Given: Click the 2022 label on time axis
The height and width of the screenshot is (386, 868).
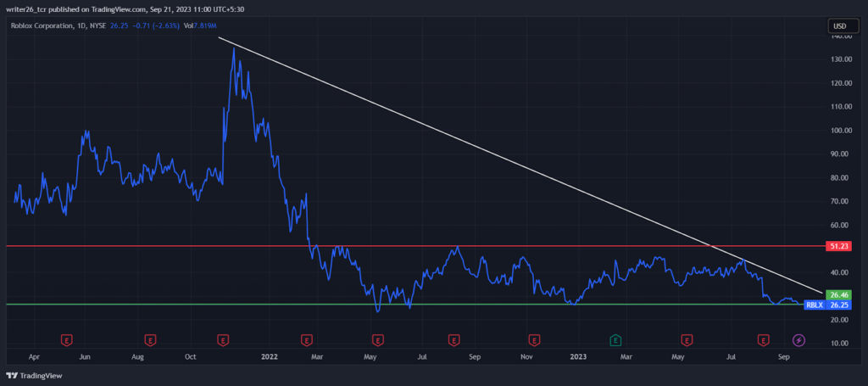Looking at the screenshot, I should (x=270, y=357).
